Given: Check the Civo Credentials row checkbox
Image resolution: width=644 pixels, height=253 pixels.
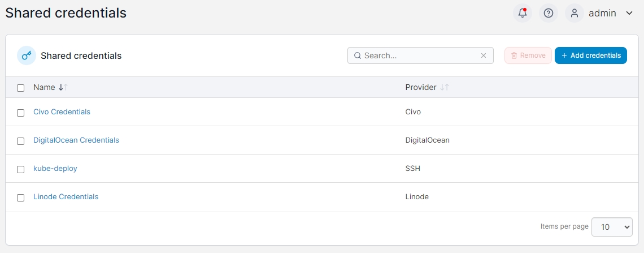Looking at the screenshot, I should (x=21, y=113).
